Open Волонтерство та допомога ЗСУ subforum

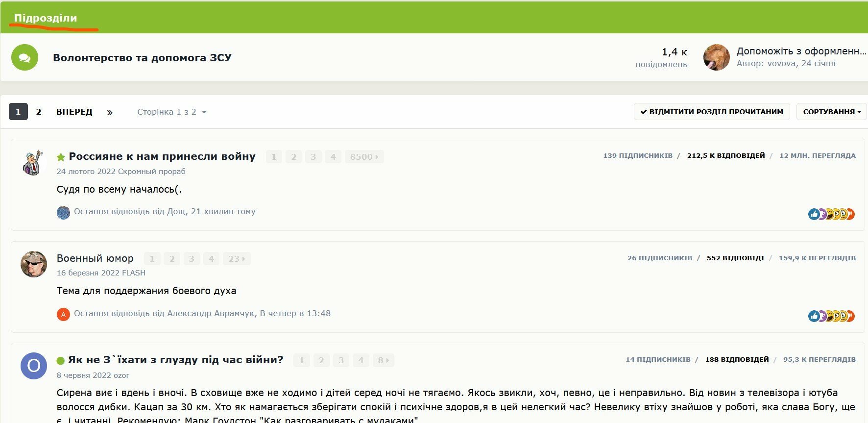[x=142, y=58]
